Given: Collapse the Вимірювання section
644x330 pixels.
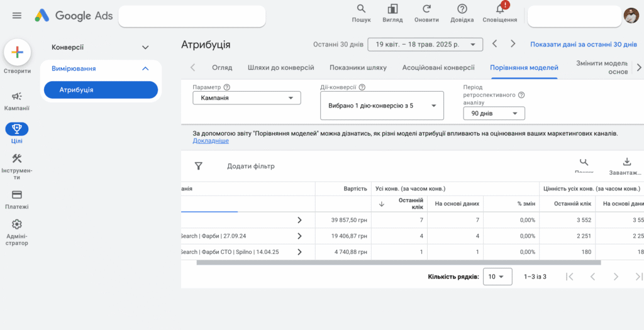Looking at the screenshot, I should (x=145, y=69).
